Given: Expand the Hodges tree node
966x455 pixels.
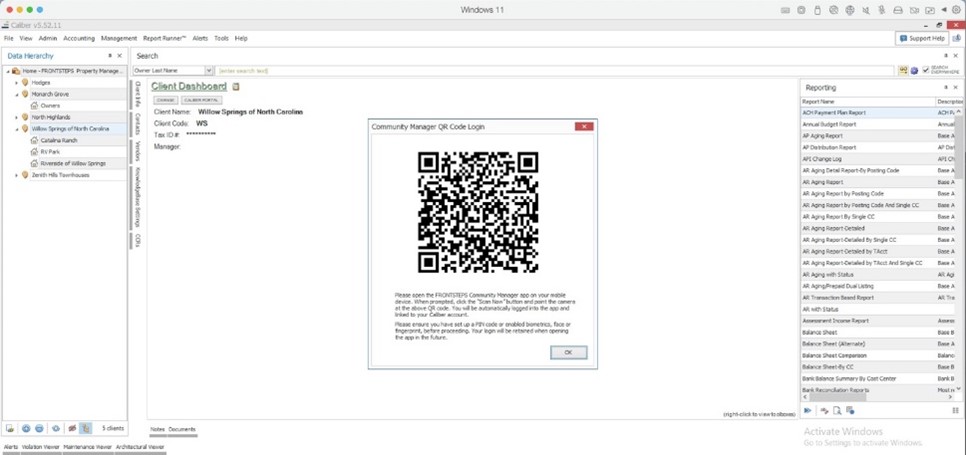Looking at the screenshot, I should pyautogui.click(x=17, y=83).
